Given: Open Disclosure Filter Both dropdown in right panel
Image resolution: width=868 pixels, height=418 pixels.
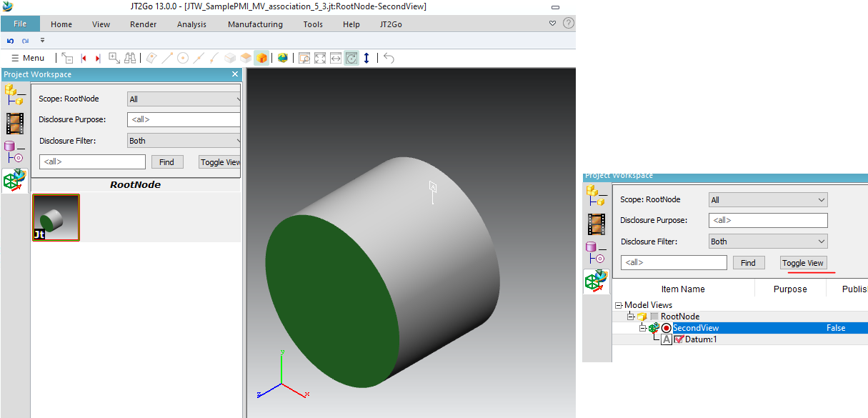Looking at the screenshot, I should pyautogui.click(x=768, y=242).
